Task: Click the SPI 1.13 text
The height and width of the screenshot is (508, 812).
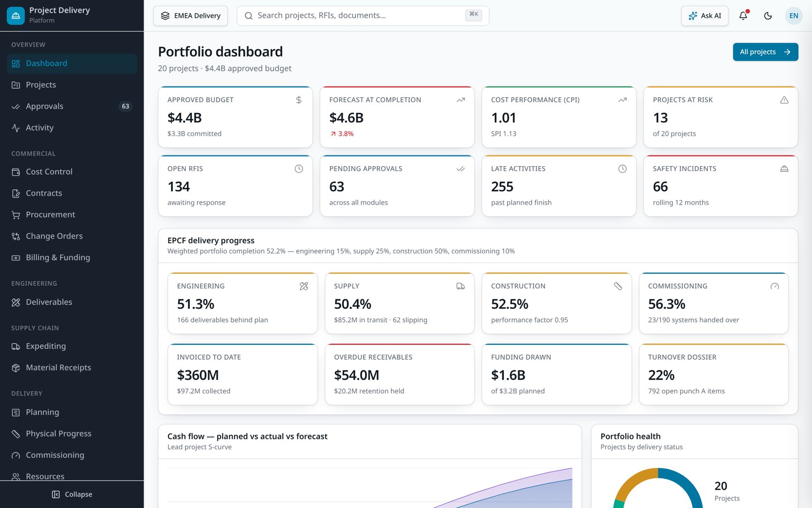Action: point(503,134)
